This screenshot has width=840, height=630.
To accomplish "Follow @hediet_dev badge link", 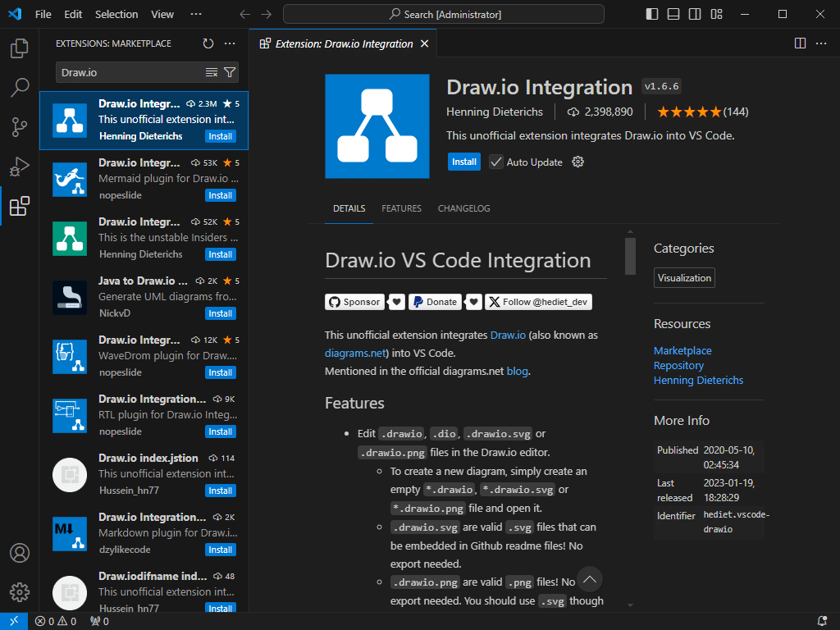I will click(538, 302).
